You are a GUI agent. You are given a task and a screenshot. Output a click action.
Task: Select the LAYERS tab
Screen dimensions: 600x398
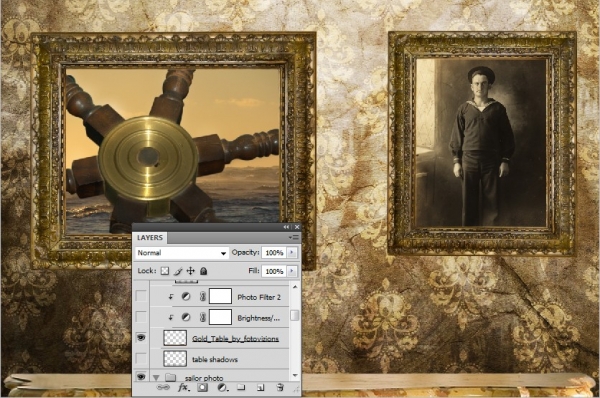(x=150, y=238)
